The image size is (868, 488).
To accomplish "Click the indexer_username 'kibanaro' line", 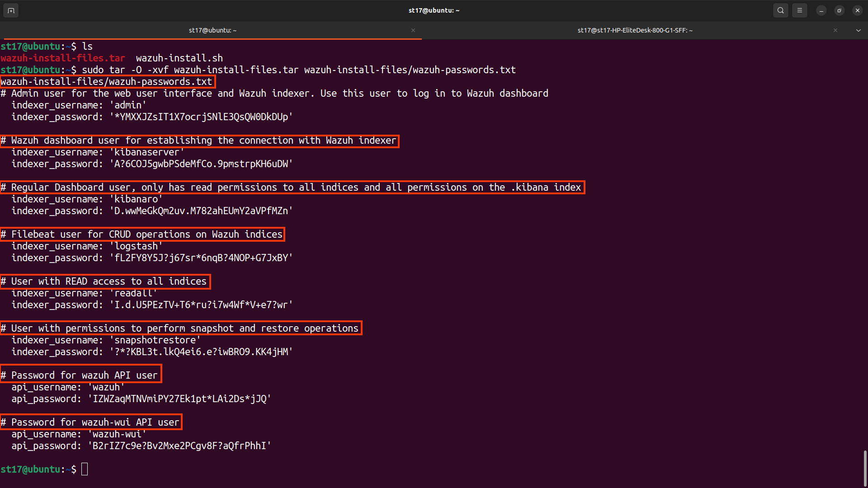I will tap(87, 199).
